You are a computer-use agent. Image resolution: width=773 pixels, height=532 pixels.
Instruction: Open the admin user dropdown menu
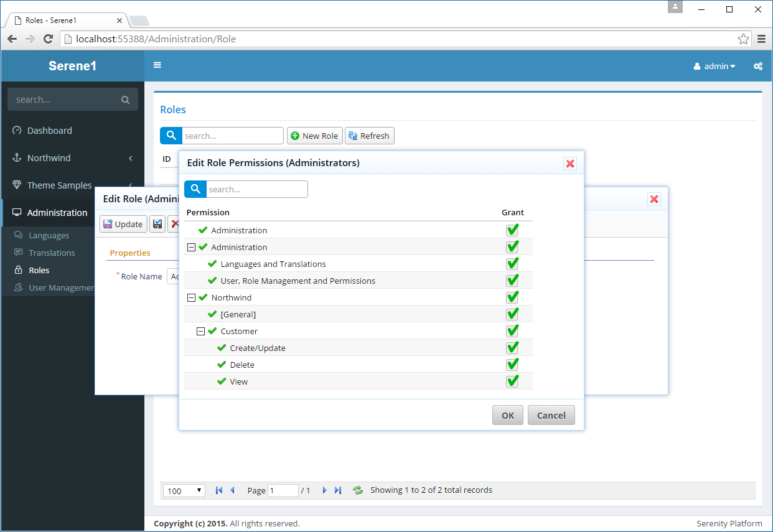(714, 66)
